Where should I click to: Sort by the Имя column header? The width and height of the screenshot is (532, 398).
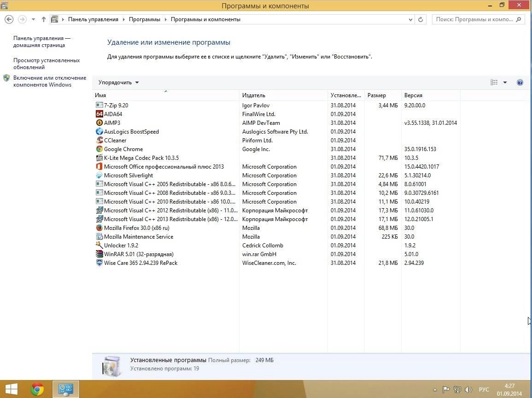(165, 95)
